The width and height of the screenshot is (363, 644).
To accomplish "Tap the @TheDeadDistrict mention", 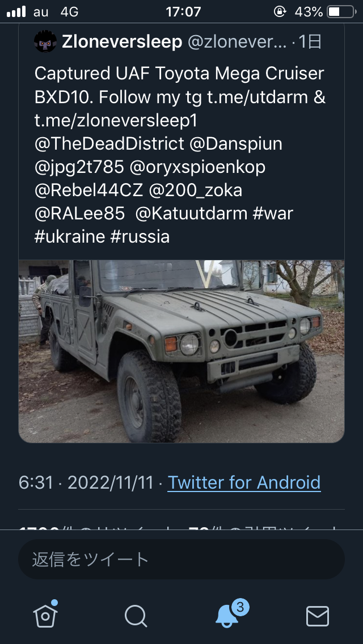I will pyautogui.click(x=109, y=144).
